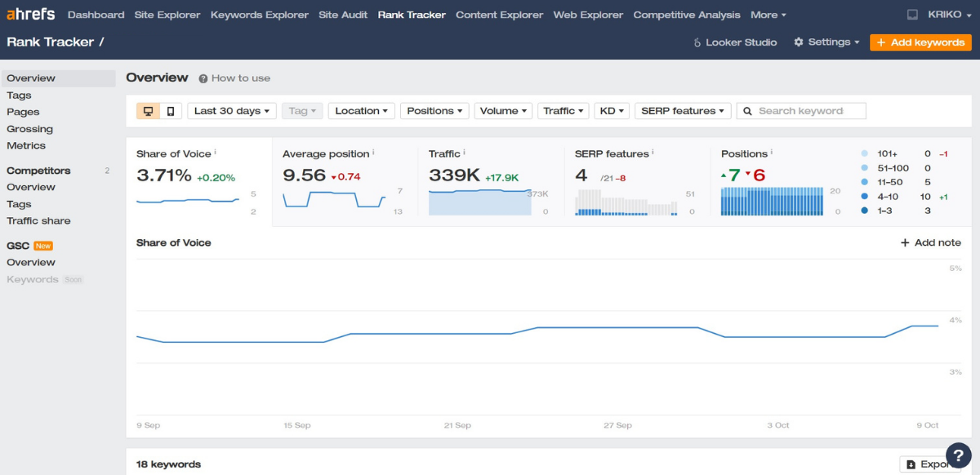This screenshot has height=475, width=980.
Task: Open the SERP features filter dropdown
Action: [x=683, y=111]
